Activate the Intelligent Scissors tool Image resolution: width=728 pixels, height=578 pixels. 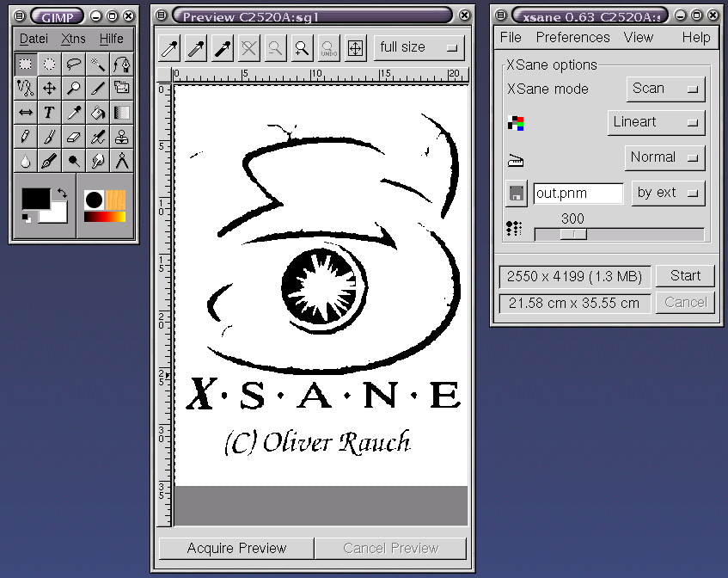click(26, 88)
